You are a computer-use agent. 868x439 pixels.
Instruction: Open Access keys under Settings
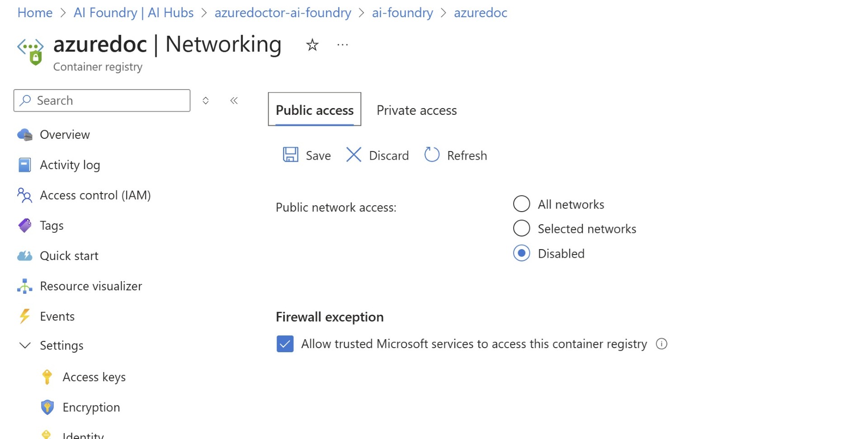[x=94, y=377]
